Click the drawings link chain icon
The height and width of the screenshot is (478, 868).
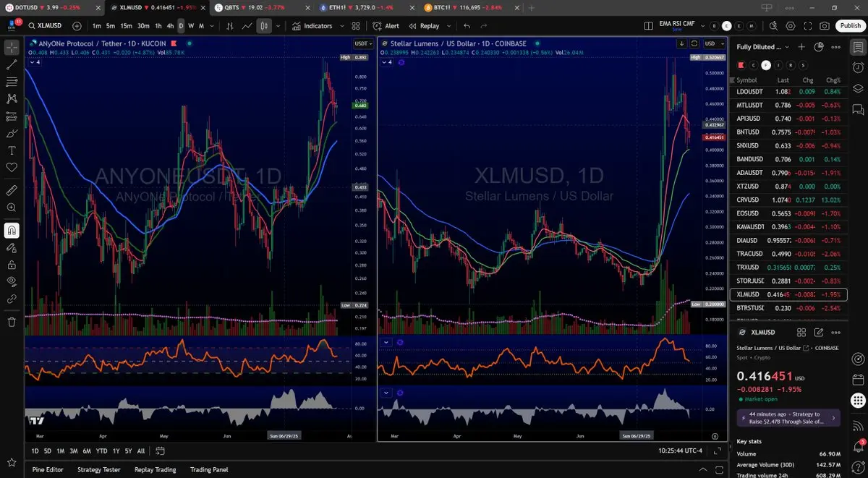[12, 298]
